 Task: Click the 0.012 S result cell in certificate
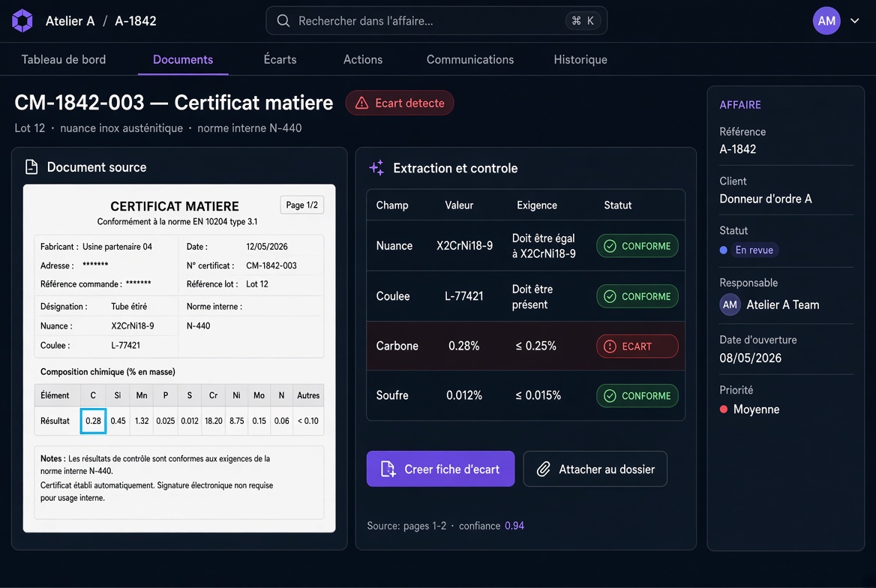coord(190,421)
